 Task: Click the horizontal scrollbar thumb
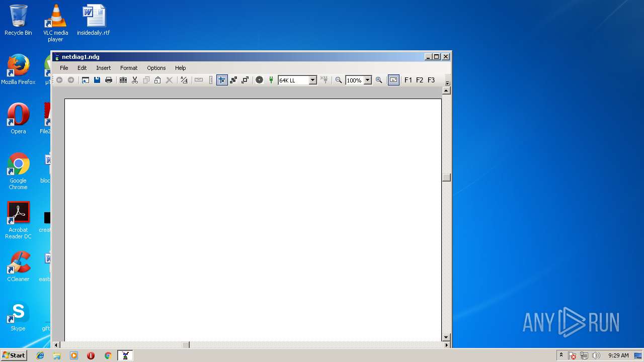[x=186, y=345]
